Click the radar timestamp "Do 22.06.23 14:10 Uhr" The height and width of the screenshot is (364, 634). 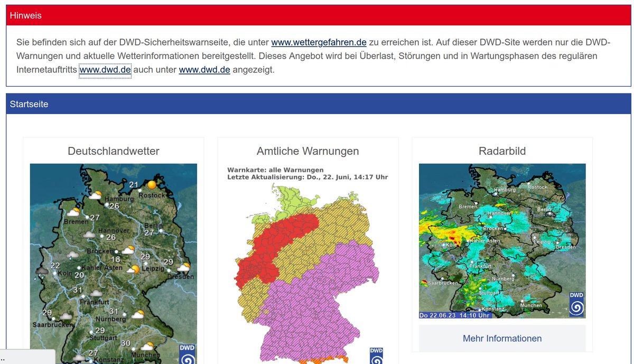(x=455, y=315)
